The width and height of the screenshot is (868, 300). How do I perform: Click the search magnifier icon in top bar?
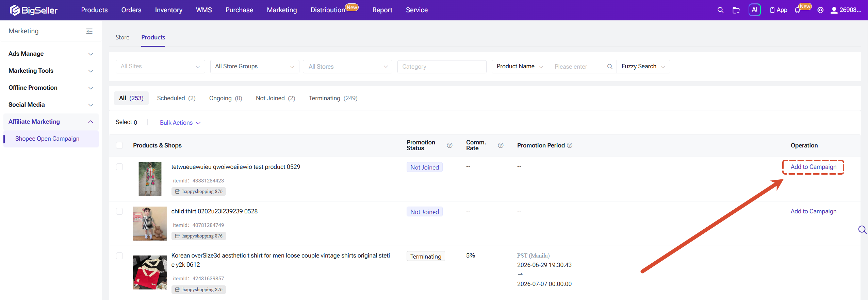(x=720, y=10)
